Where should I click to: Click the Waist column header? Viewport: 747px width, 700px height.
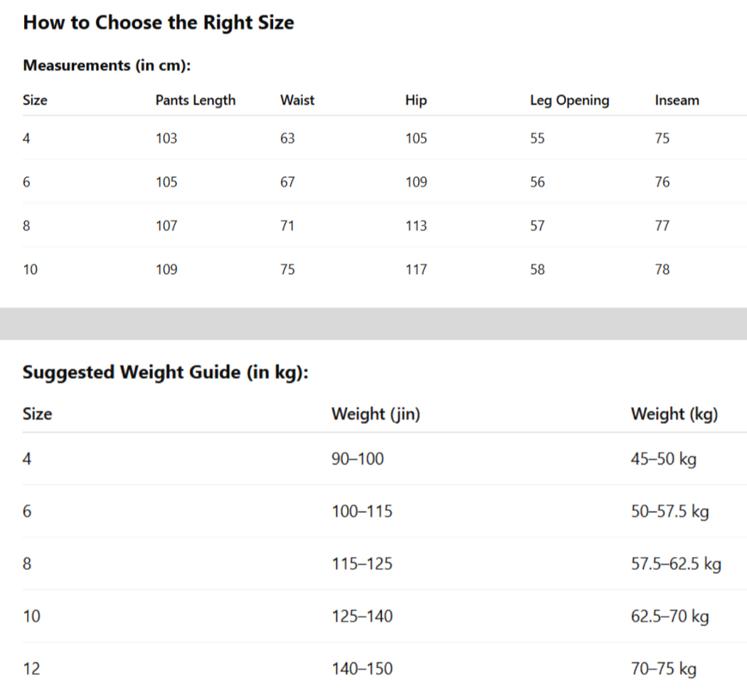coord(297,100)
